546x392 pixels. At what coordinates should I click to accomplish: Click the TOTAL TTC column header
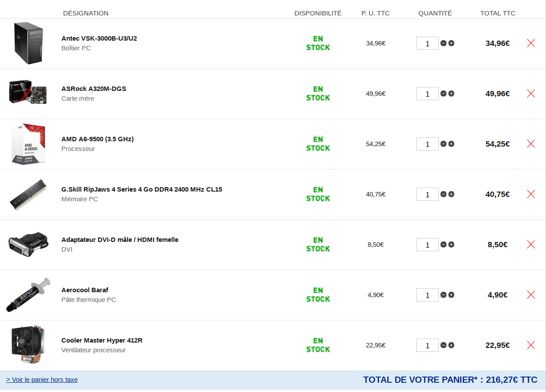(x=498, y=13)
